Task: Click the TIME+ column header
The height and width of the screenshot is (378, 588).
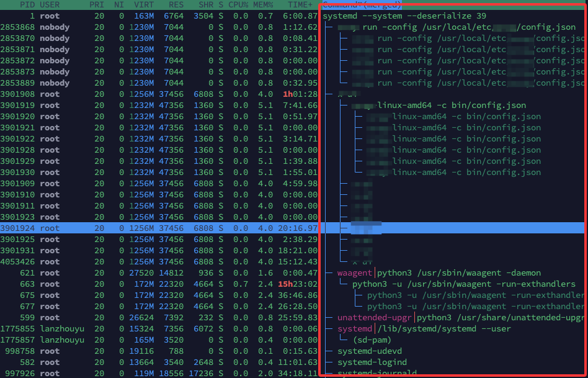Action: pos(300,5)
